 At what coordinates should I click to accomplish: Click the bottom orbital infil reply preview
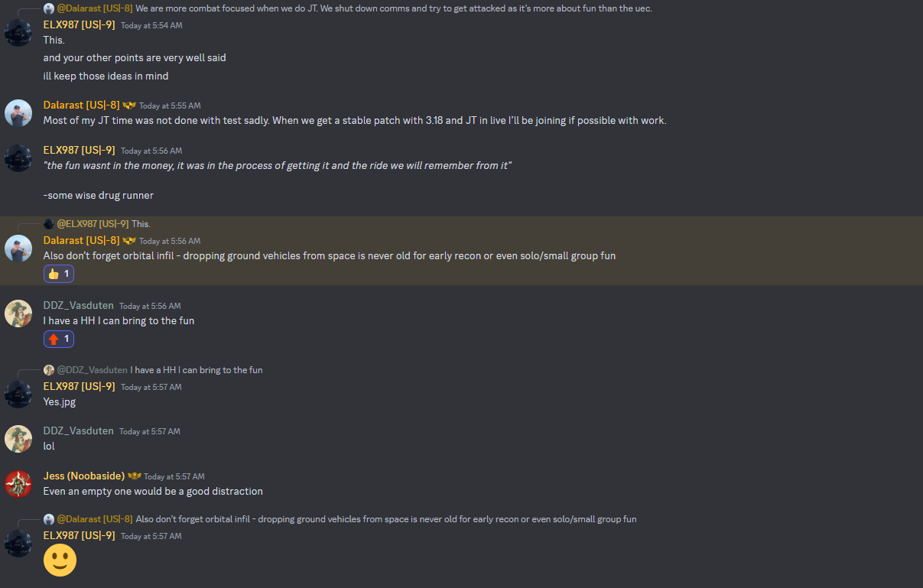tap(385, 519)
